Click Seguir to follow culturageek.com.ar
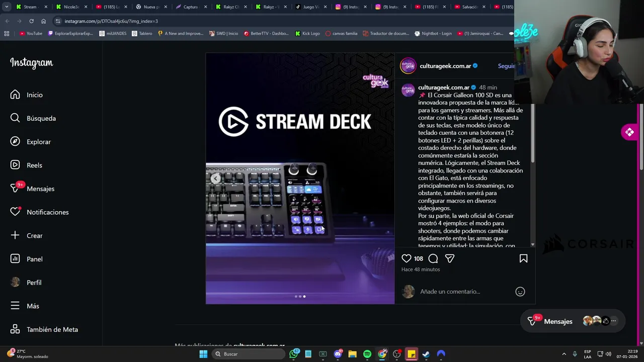644x362 pixels. coord(506,66)
